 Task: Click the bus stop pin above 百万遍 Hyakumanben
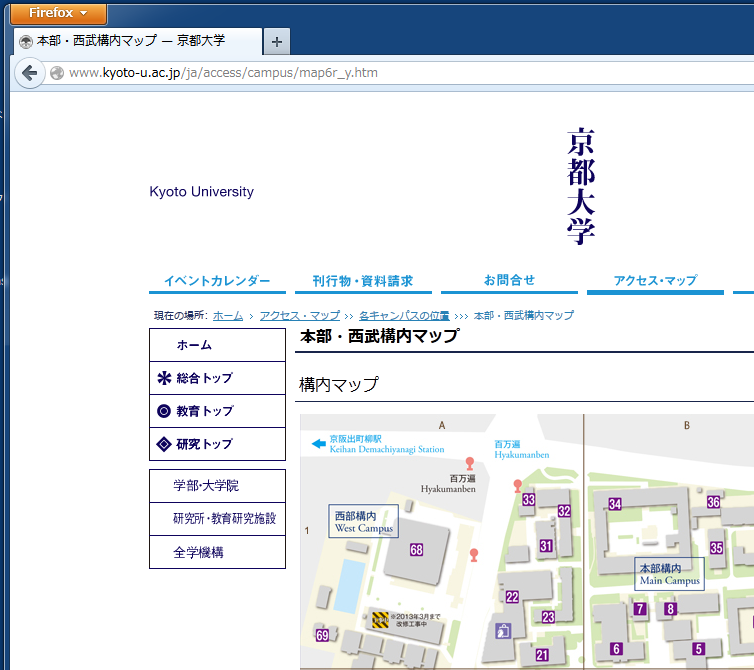(x=470, y=464)
